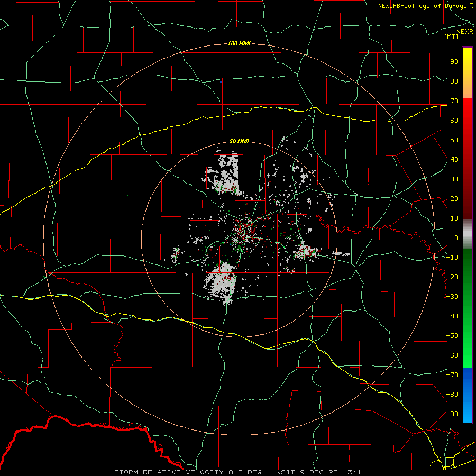Click the -60 value on velocity scale
The height and width of the screenshot is (476, 476).
452,355
